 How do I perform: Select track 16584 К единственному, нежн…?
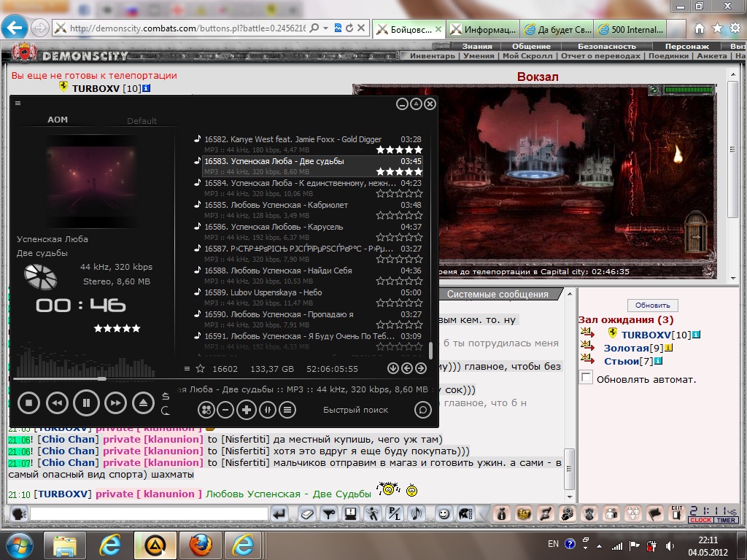[312, 188]
